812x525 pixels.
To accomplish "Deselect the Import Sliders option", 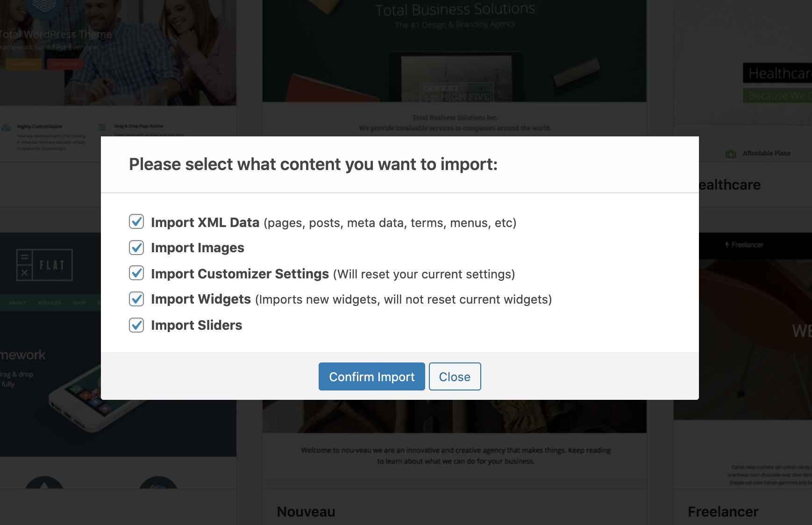I will (x=136, y=326).
